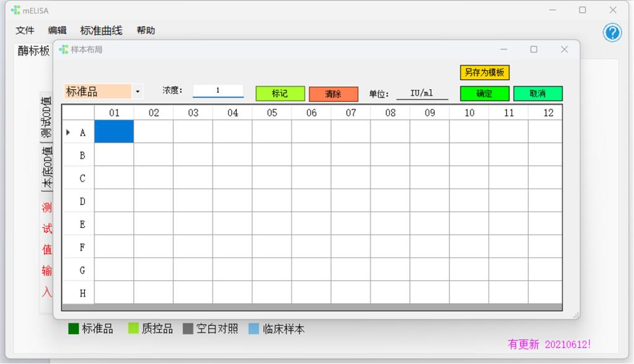Click the light green 质控品 legend swatch
The height and width of the screenshot is (364, 634).
[133, 329]
